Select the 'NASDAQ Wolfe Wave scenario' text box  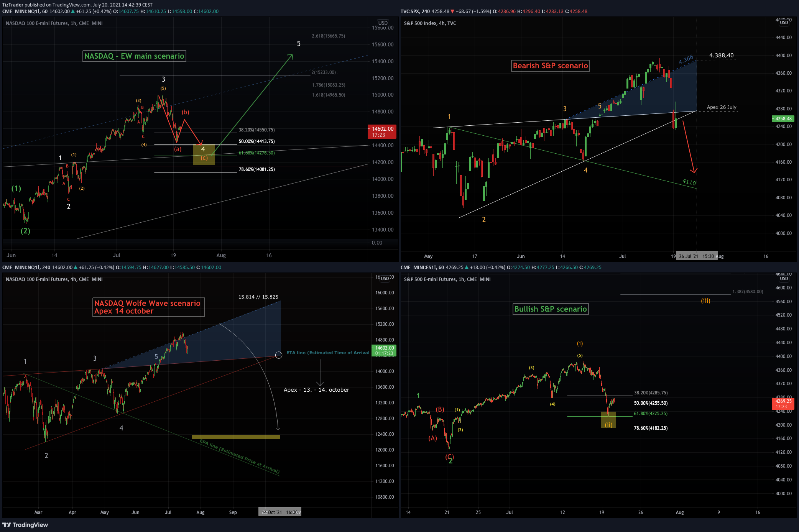pos(148,307)
